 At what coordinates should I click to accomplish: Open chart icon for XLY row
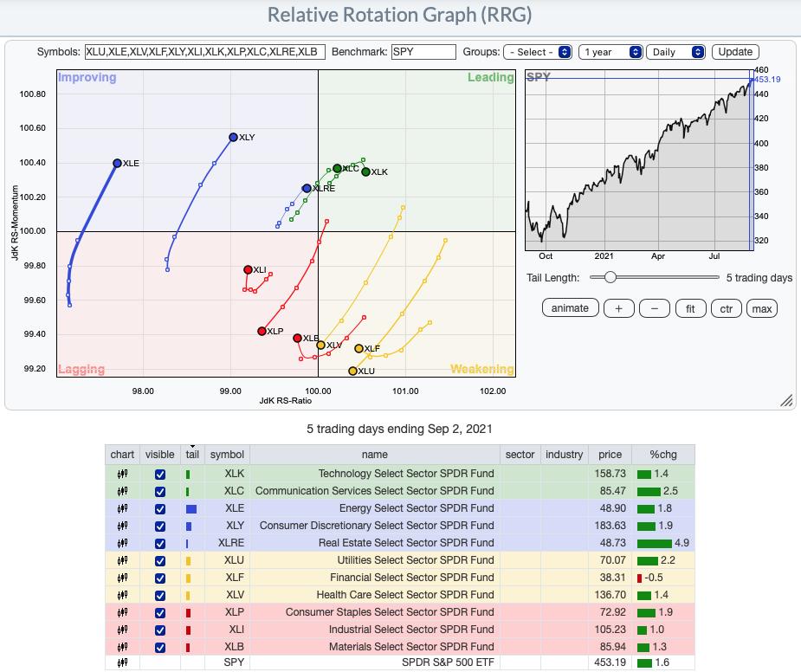tap(122, 526)
